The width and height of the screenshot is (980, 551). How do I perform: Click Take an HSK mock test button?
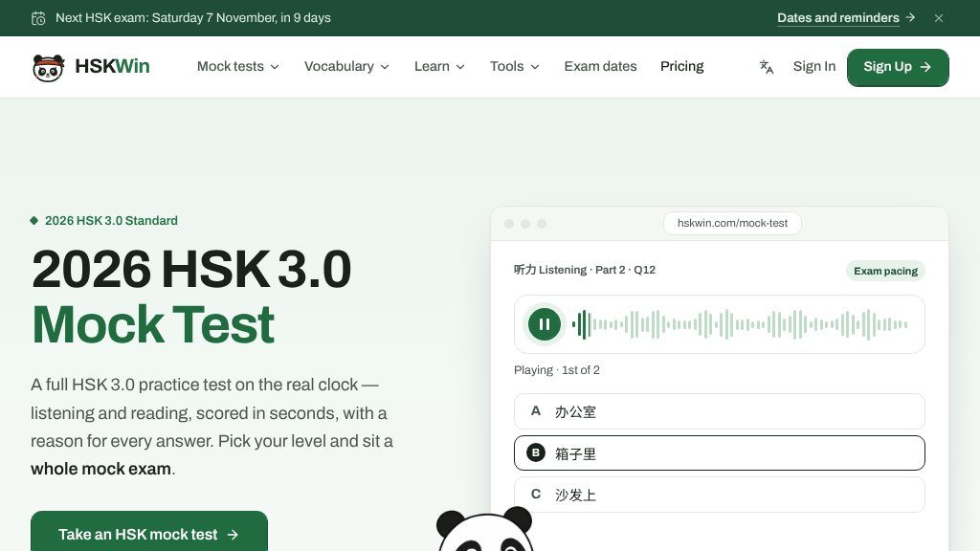click(148, 534)
